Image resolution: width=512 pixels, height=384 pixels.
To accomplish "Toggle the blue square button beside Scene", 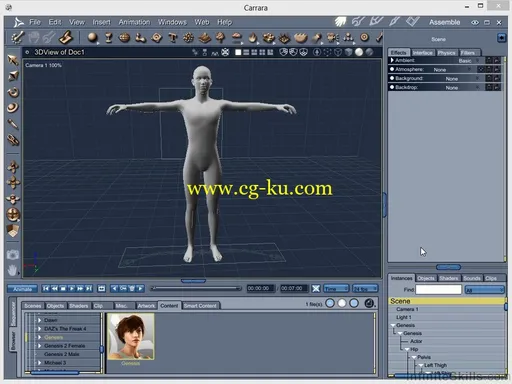I will coord(502,38).
